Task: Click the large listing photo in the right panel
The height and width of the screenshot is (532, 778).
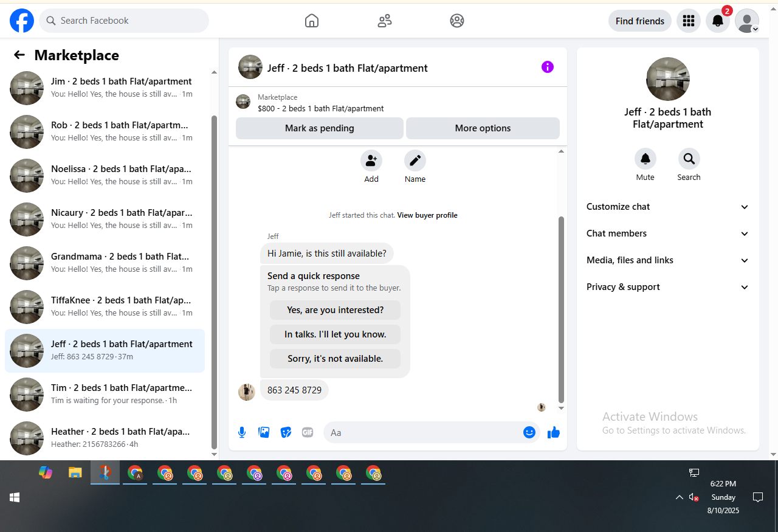Action: (x=668, y=79)
